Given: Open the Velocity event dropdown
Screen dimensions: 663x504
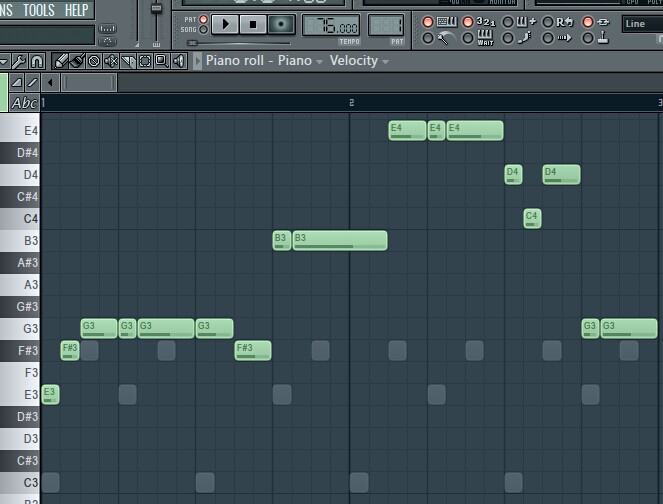Looking at the screenshot, I should (x=359, y=61).
